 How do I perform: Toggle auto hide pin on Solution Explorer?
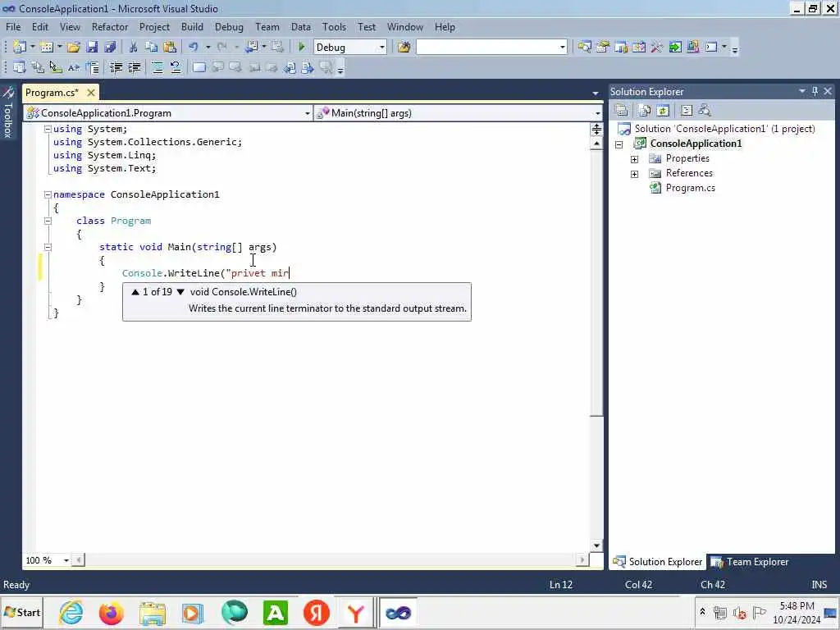(x=815, y=92)
